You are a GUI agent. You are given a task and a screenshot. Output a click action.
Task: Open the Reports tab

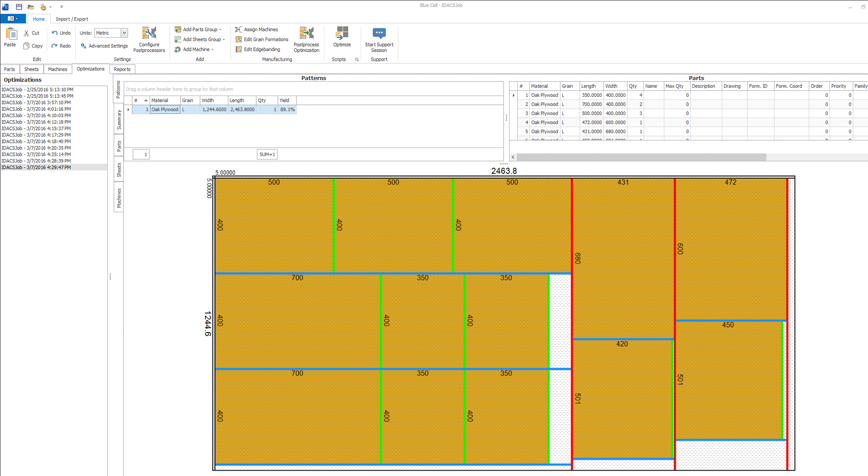coord(122,69)
